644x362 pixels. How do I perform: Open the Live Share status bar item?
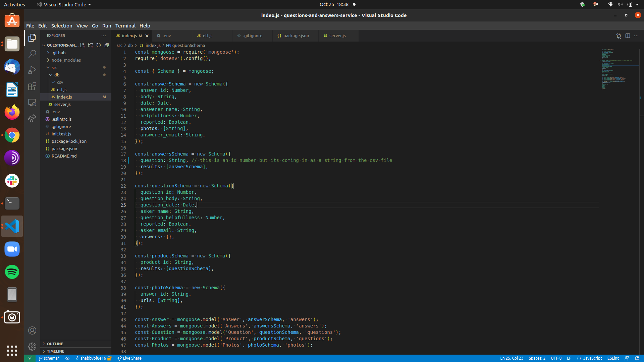(129, 358)
